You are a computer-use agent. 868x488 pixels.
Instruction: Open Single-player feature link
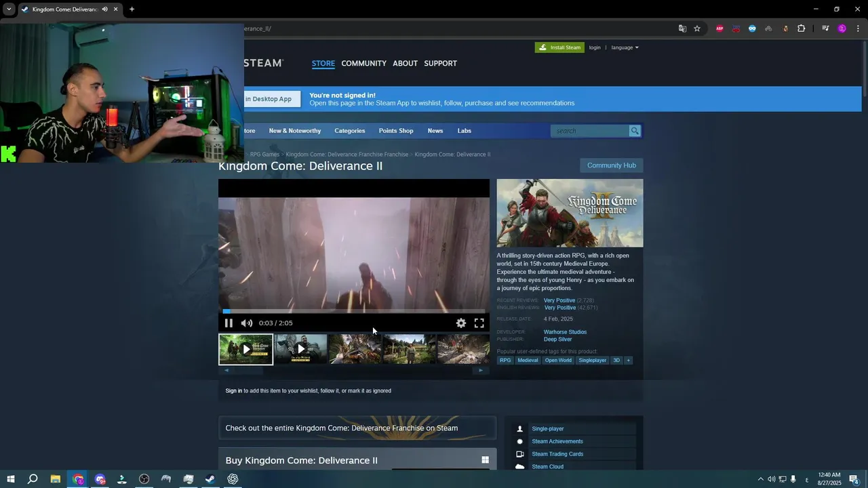(548, 429)
